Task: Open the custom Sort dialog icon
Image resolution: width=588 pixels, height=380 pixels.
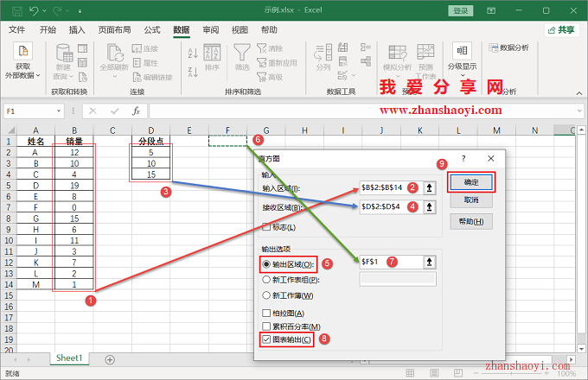Action: coord(212,53)
